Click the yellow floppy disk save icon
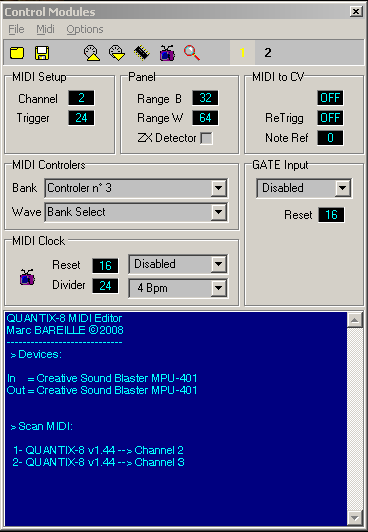The image size is (368, 532). 42,53
